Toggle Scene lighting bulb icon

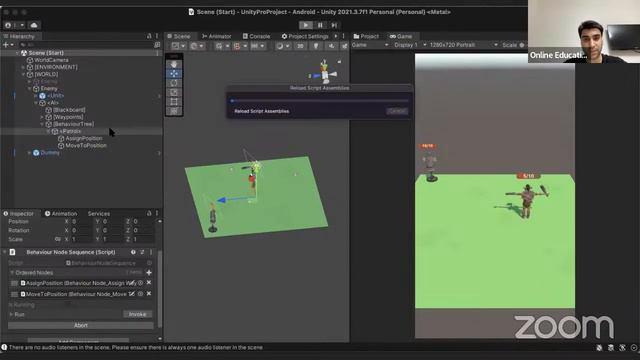coord(316,46)
